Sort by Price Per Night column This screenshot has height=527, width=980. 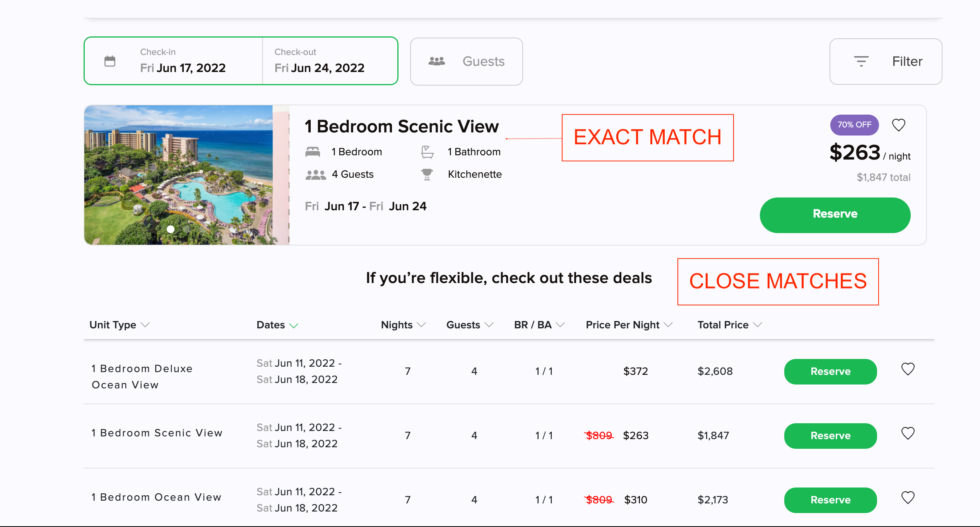629,325
